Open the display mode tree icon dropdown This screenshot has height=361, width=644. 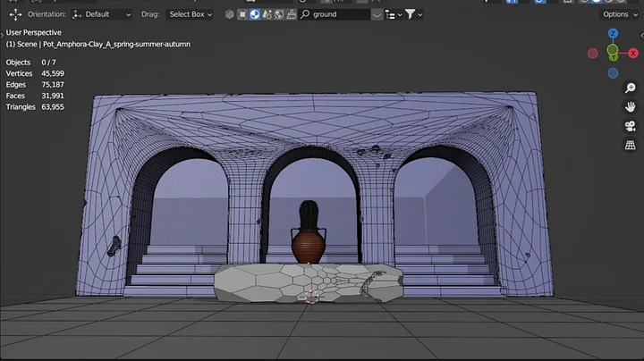[394, 15]
